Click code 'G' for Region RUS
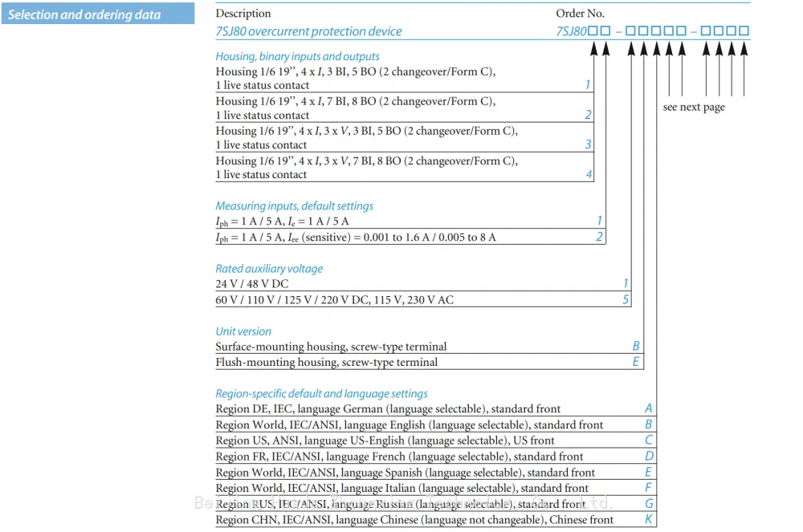 point(649,504)
